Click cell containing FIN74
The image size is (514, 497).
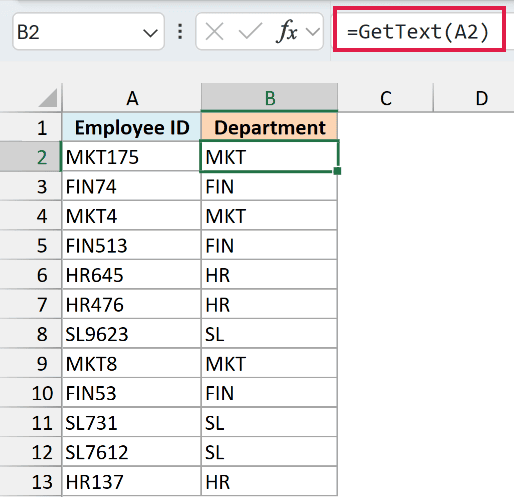(132, 186)
